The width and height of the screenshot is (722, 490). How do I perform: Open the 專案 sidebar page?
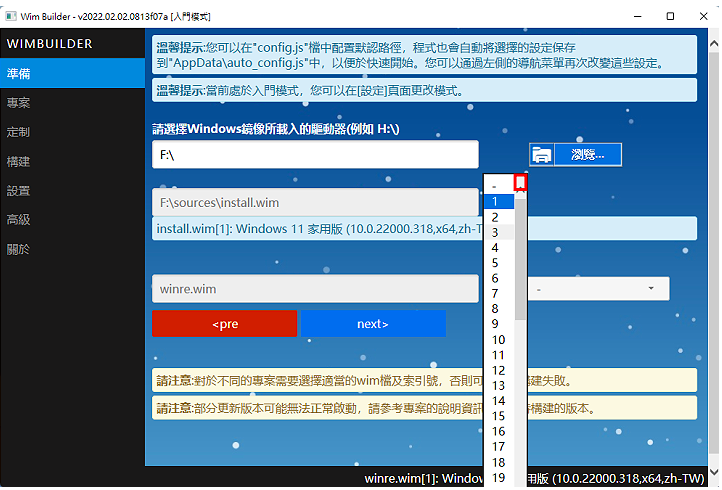[72, 103]
